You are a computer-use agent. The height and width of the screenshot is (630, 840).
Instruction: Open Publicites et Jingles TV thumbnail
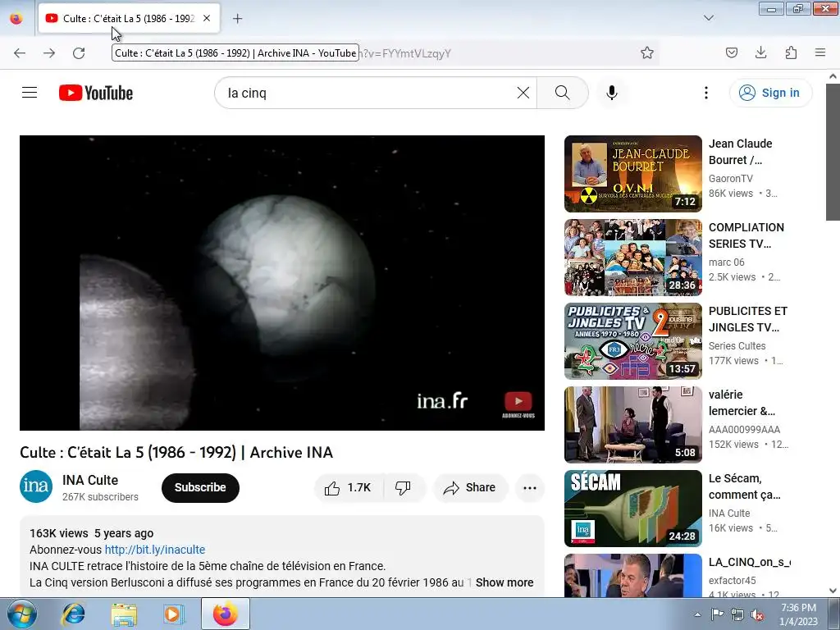click(632, 340)
